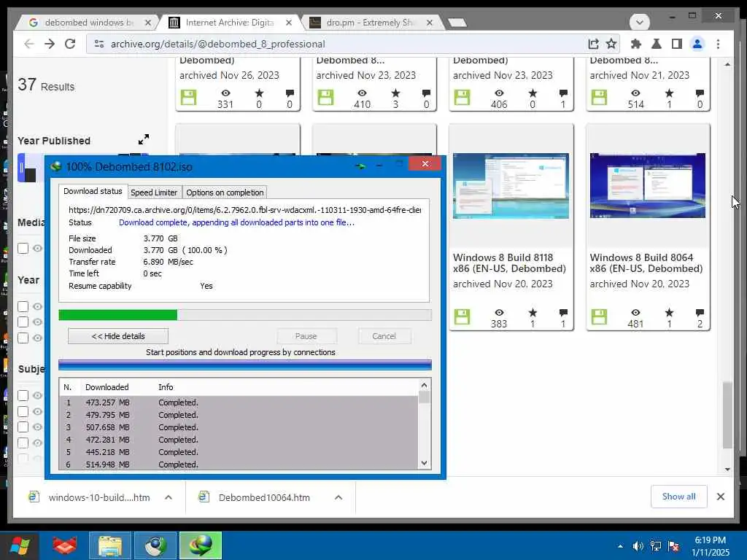Open Windows 8 Build 8118 x86 link
This screenshot has height=560, width=747.
click(509, 262)
